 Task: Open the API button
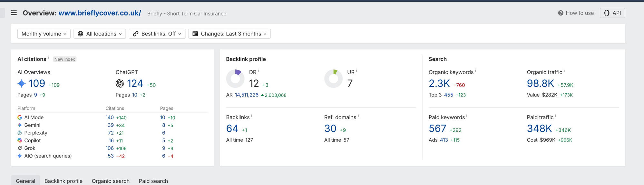coord(612,13)
